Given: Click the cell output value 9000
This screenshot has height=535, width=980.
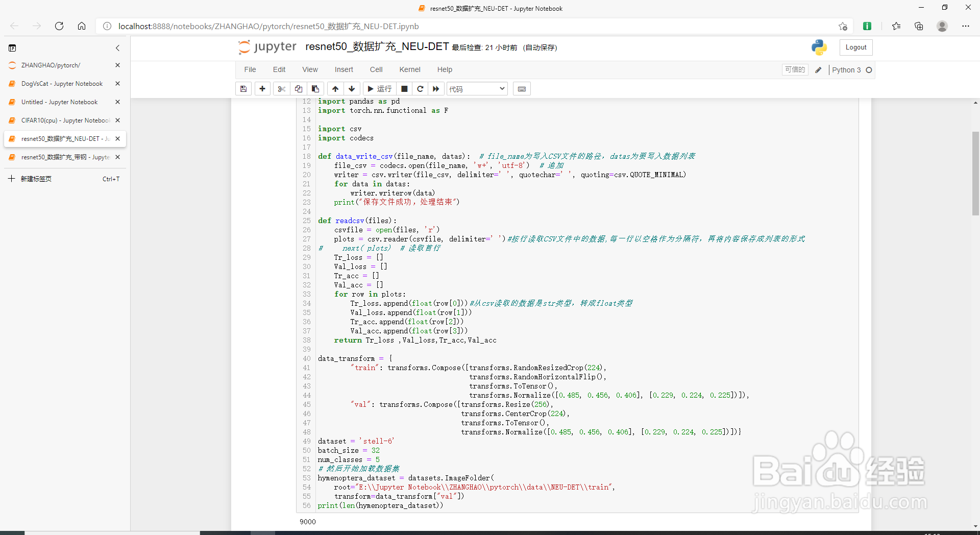Looking at the screenshot, I should coord(308,522).
